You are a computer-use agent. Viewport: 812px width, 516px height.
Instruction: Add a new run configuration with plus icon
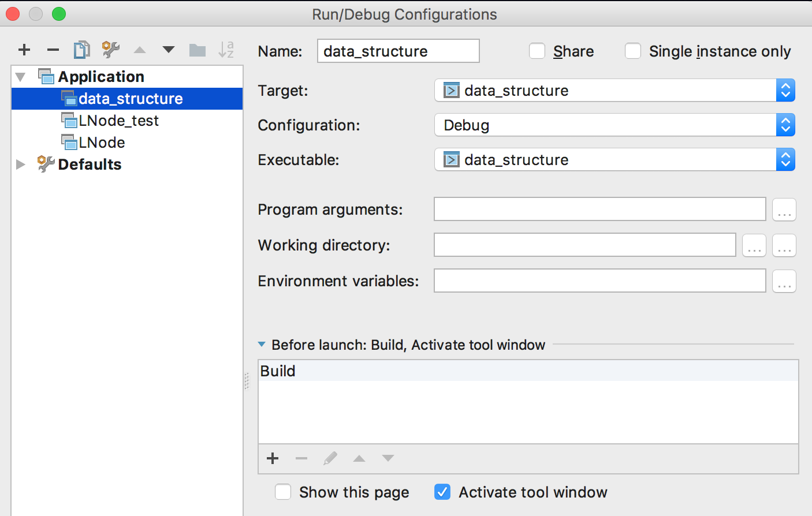tap(24, 50)
